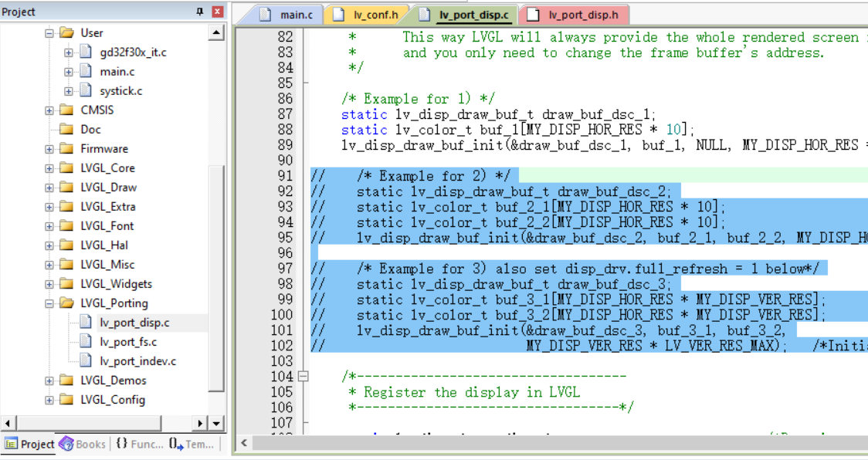This screenshot has width=868, height=460.
Task: Click the LVGL_Misc folder icon
Action: click(66, 265)
